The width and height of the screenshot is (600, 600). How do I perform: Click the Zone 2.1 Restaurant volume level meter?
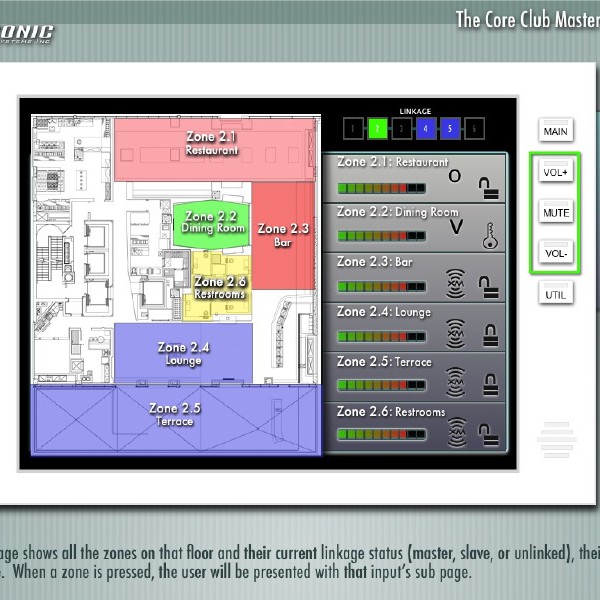[381, 187]
